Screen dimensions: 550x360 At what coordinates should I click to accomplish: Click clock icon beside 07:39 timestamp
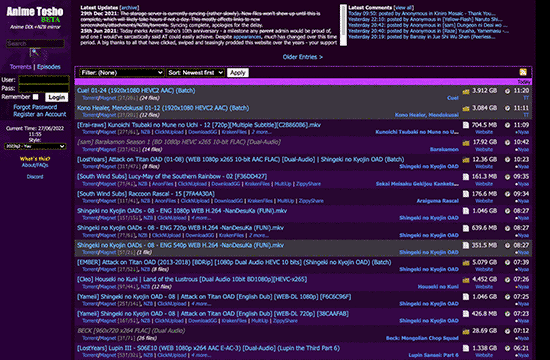tap(507, 262)
